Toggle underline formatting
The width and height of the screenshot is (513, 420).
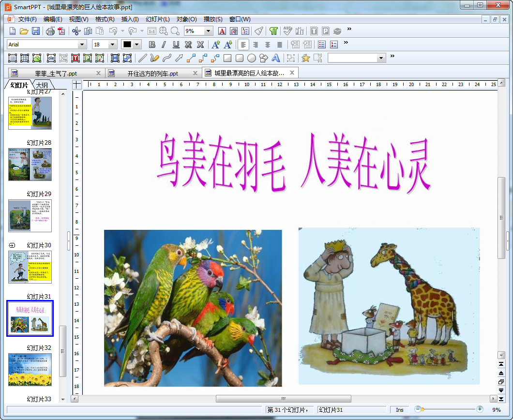[x=176, y=45]
